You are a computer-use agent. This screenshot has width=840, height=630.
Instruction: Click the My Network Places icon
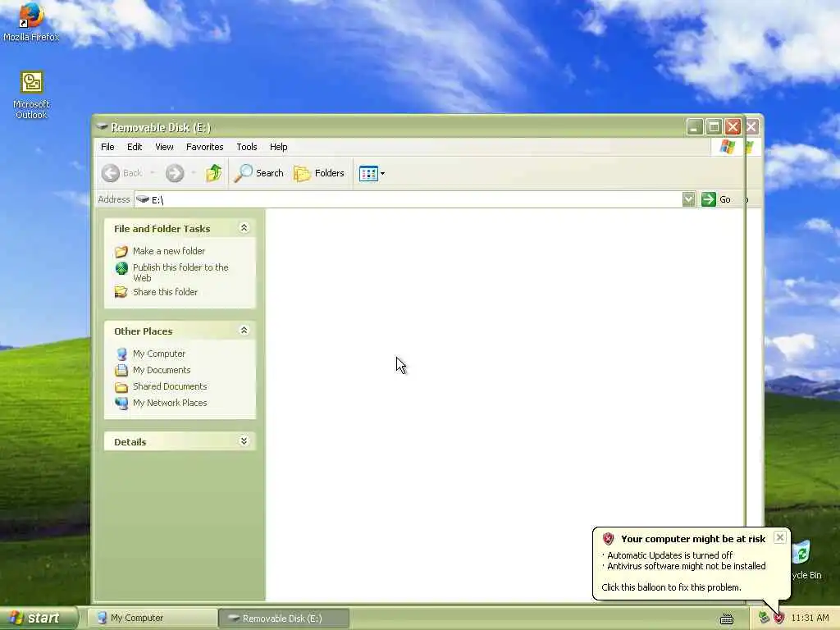coord(121,403)
